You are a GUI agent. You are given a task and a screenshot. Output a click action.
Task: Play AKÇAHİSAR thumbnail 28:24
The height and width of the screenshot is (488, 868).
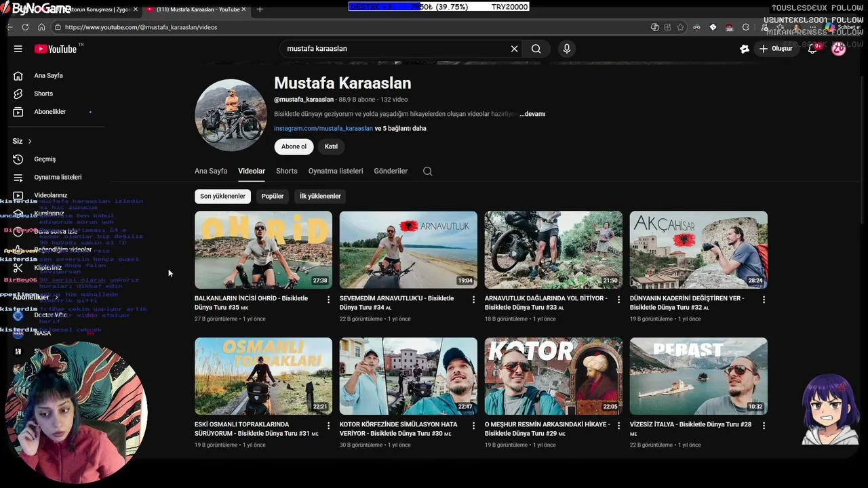pyautogui.click(x=698, y=250)
